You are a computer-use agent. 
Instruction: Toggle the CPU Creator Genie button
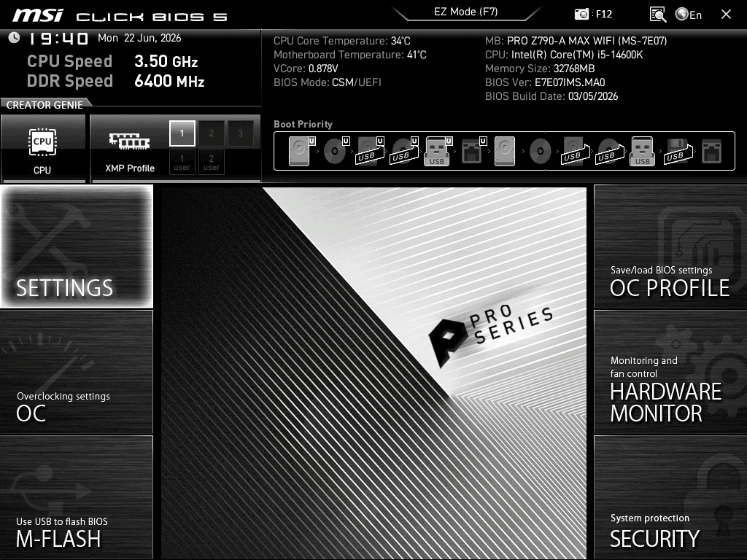point(43,149)
